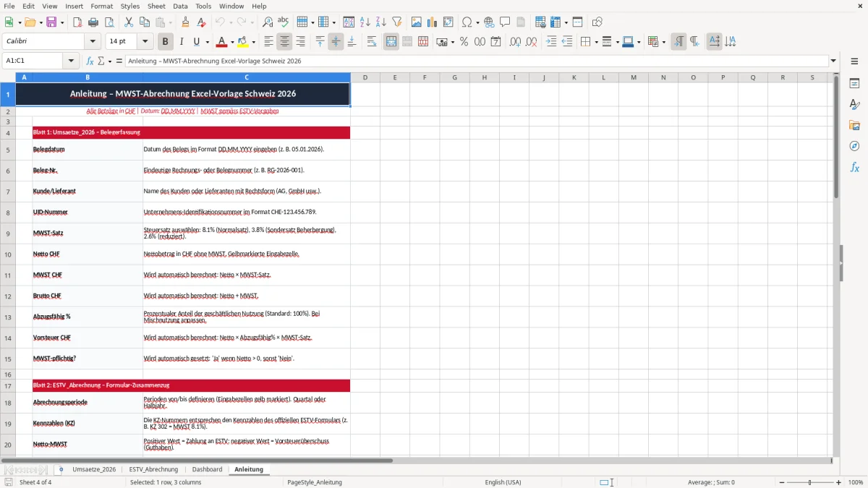Click in the formula input line
Screen dimensions: 868x488
point(476,61)
